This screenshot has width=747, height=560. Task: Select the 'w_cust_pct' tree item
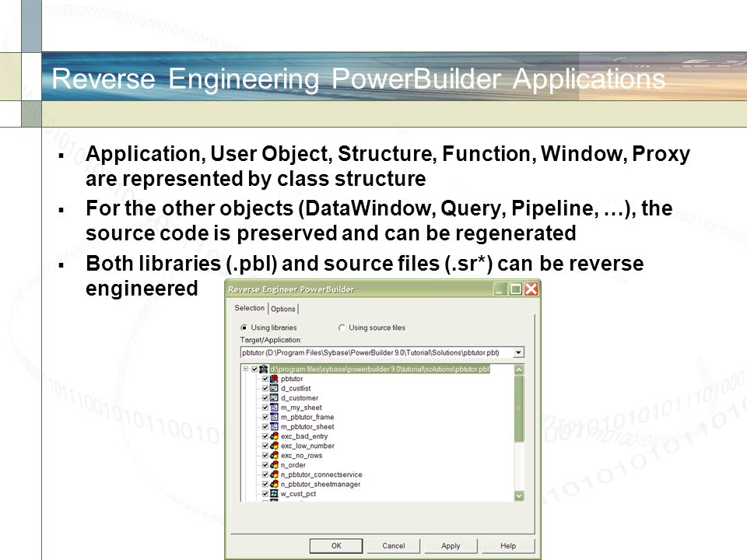(298, 494)
